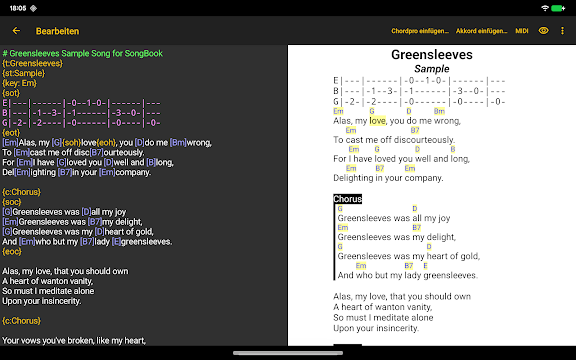Image resolution: width=576 pixels, height=360 pixels.
Task: Click the {sot} directive in editor
Action: [11, 93]
